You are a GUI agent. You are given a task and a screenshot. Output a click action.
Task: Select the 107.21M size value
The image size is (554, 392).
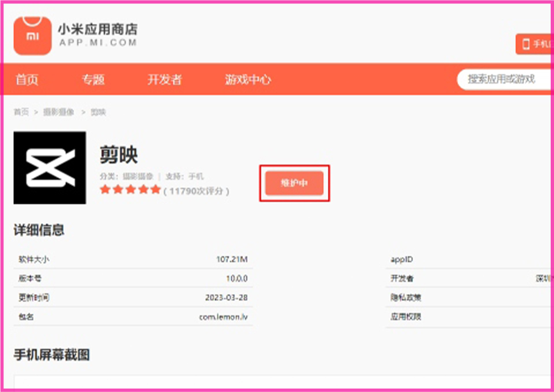232,260
